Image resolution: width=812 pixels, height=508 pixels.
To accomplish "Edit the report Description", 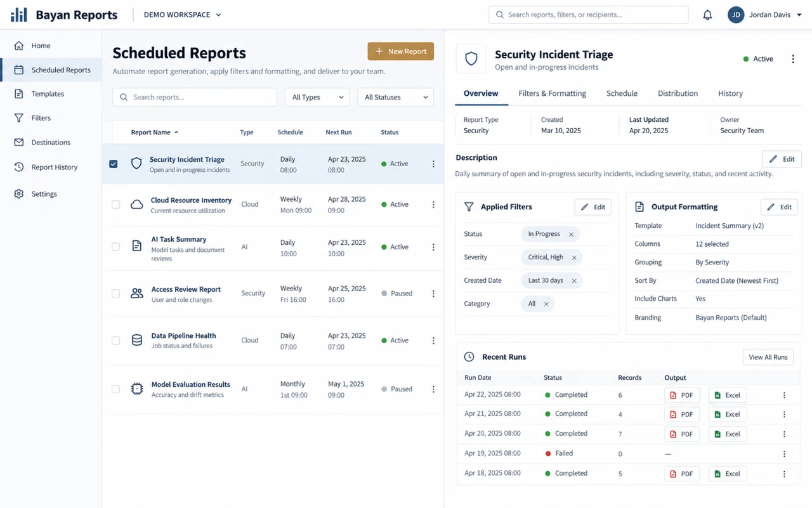I will pos(782,159).
